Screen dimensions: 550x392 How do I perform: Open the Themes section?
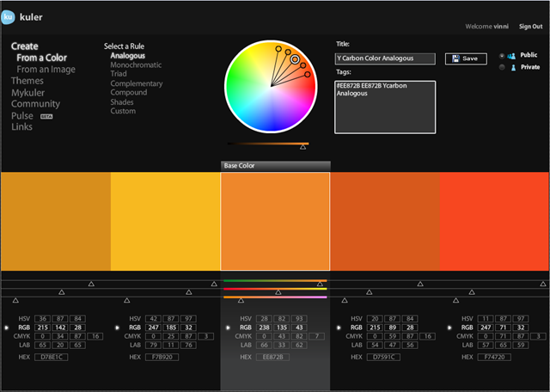pyautogui.click(x=27, y=81)
